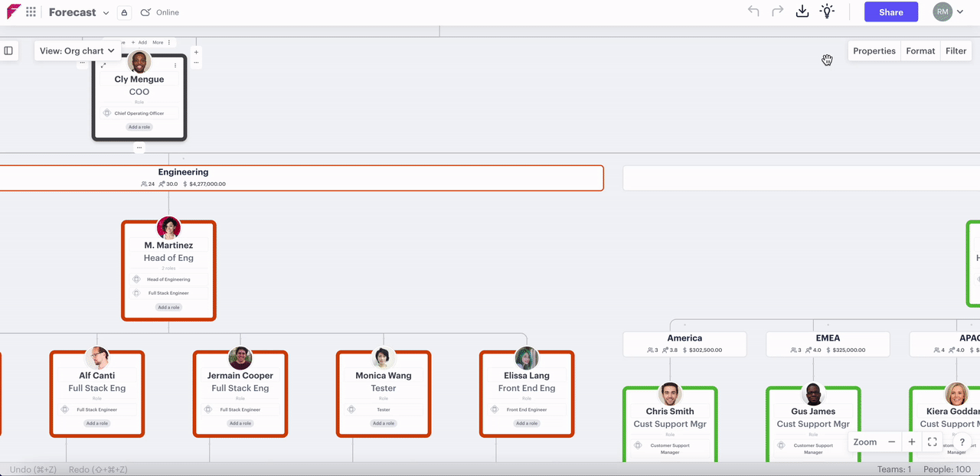This screenshot has height=476, width=980.
Task: Open the RM account menu
Action: [x=948, y=11]
